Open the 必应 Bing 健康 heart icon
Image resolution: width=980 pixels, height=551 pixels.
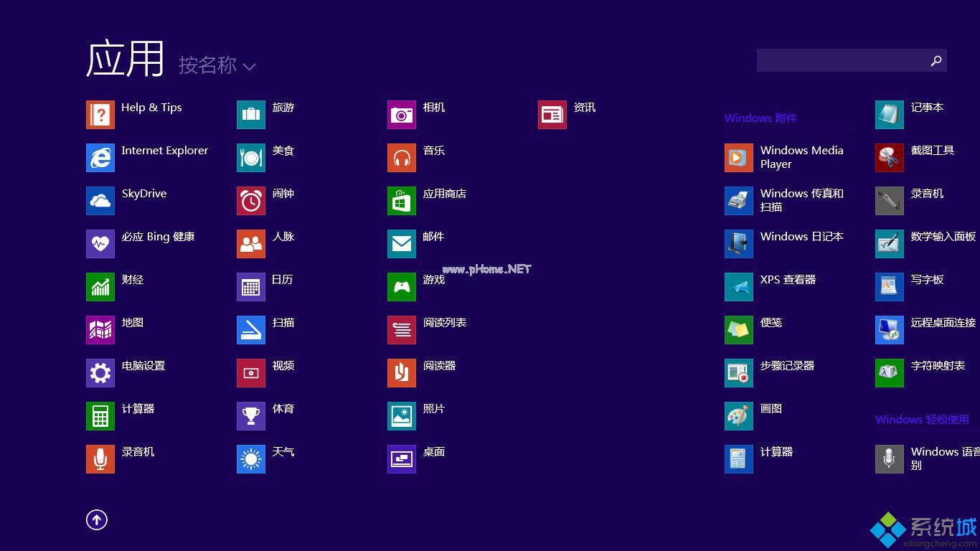[100, 244]
